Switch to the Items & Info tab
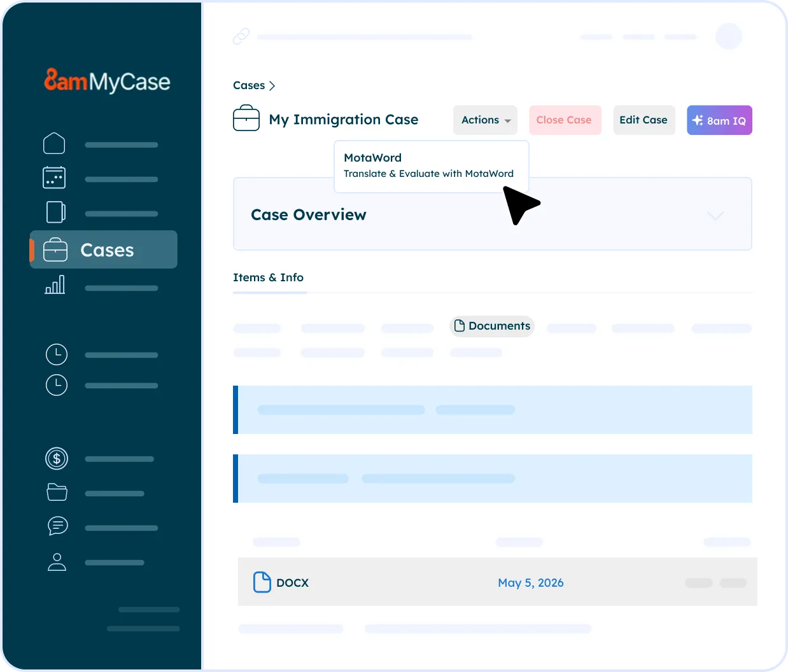 [269, 277]
